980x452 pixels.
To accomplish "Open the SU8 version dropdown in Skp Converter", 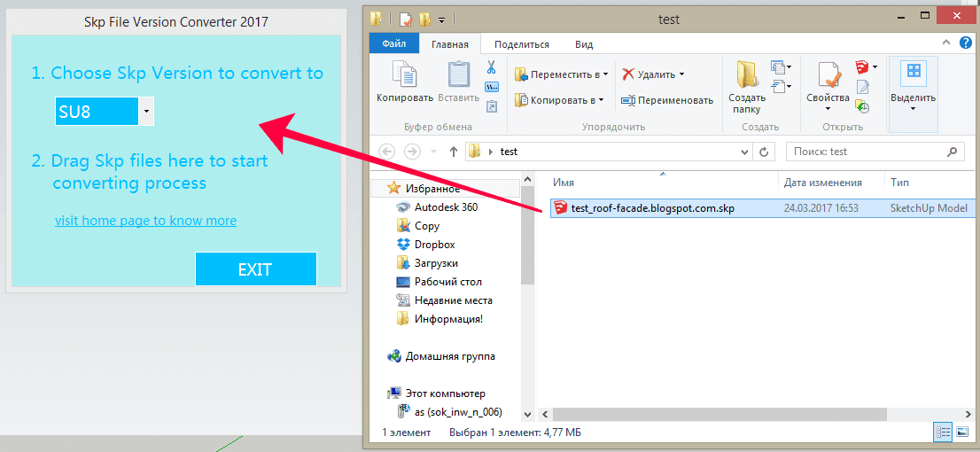I will point(145,112).
